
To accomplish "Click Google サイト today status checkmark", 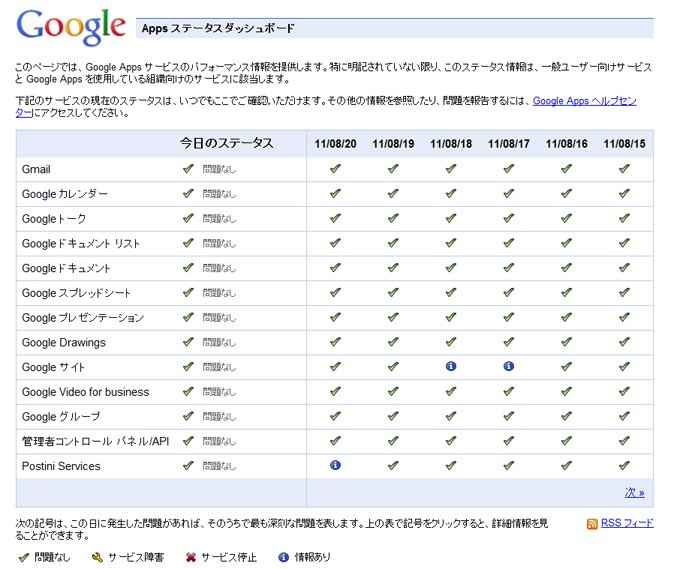I will coord(188,367).
